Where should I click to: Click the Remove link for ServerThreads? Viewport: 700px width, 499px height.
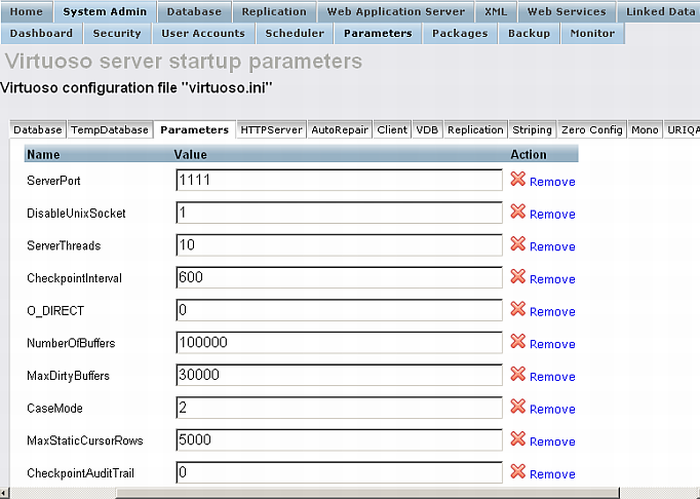coord(552,247)
